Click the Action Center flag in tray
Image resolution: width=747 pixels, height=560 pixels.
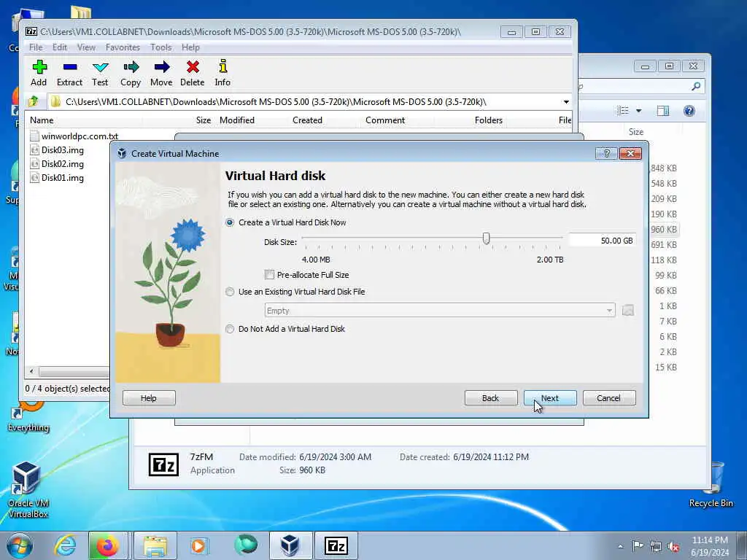637,545
